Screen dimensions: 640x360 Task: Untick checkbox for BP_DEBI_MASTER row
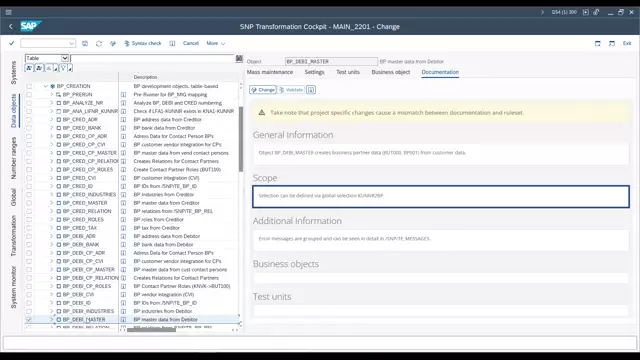[29, 320]
